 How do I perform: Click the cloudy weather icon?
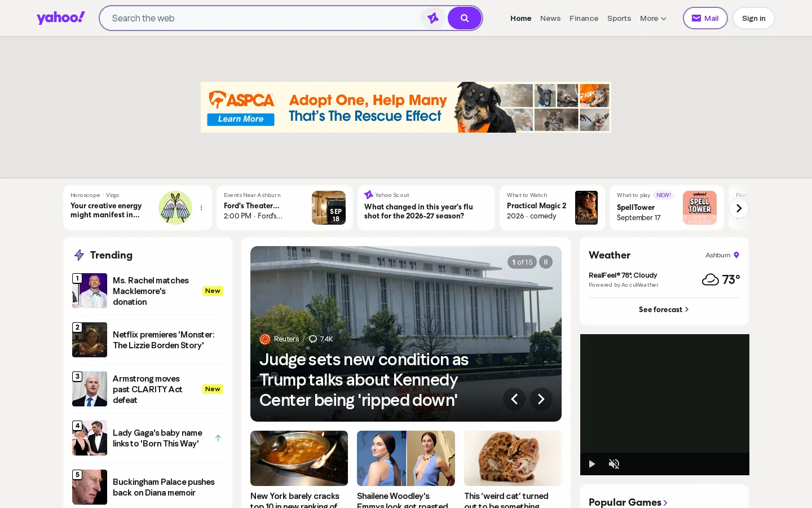click(x=710, y=279)
